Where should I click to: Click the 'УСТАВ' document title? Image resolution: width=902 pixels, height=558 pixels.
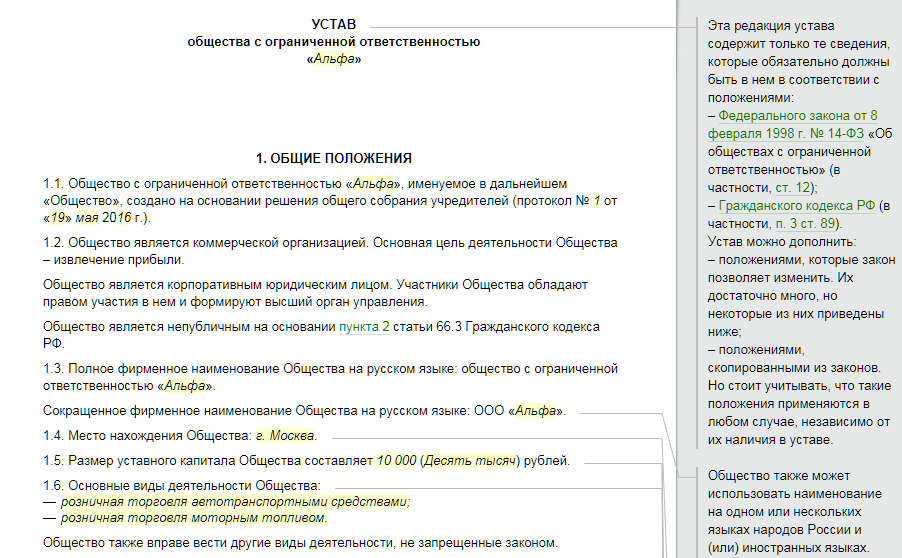pos(334,24)
